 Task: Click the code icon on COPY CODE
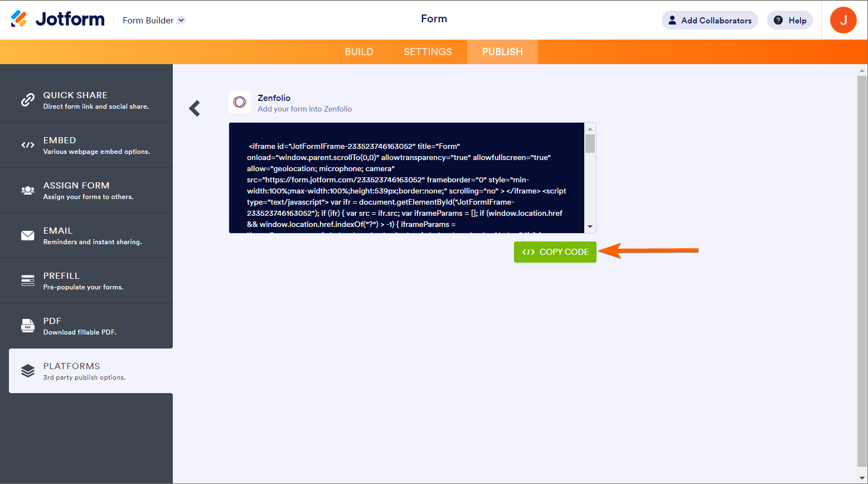coord(528,252)
